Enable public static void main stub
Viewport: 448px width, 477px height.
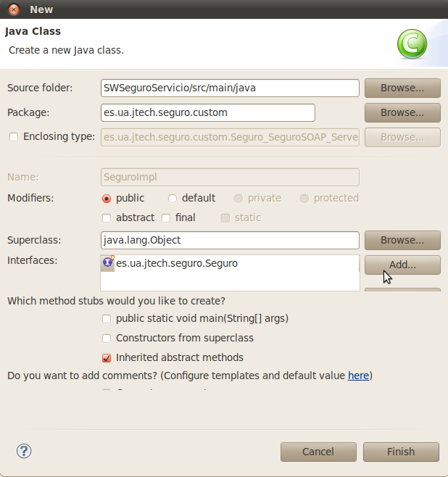pyautogui.click(x=107, y=319)
